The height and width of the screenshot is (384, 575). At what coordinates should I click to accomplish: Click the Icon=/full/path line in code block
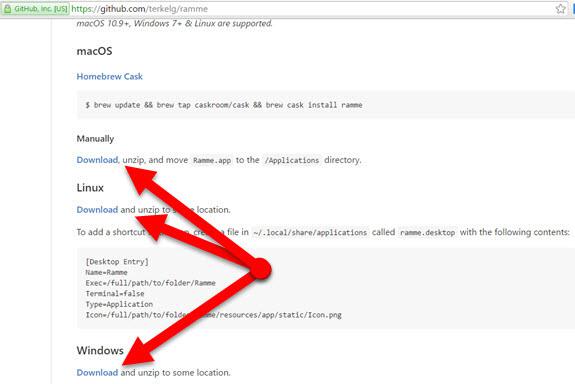(213, 315)
